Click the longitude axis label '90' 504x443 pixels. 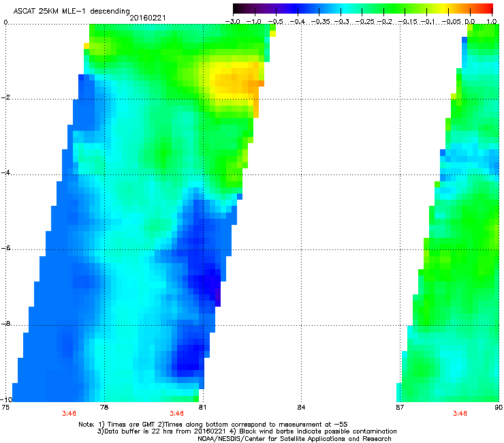click(499, 408)
